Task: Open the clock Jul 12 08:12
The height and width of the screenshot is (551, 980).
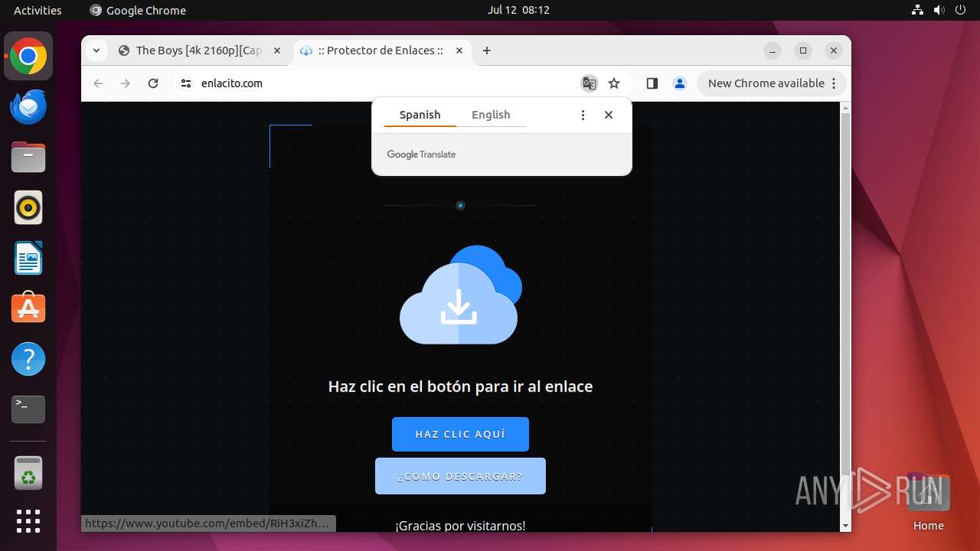Action: [x=518, y=10]
